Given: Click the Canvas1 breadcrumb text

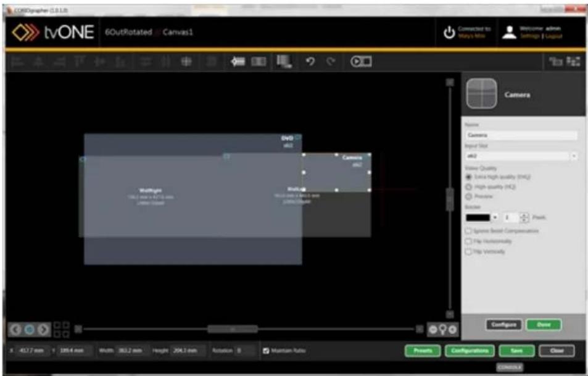Looking at the screenshot, I should point(178,32).
